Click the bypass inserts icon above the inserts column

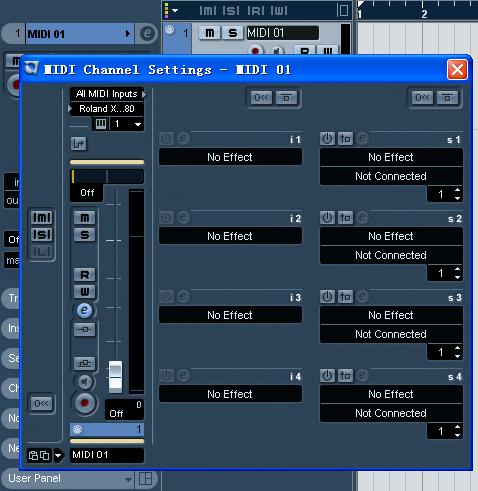coord(262,98)
